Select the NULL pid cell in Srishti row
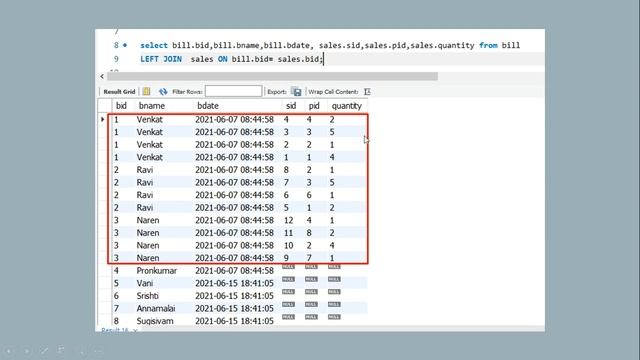Image resolution: width=640 pixels, height=360 pixels. tap(311, 292)
